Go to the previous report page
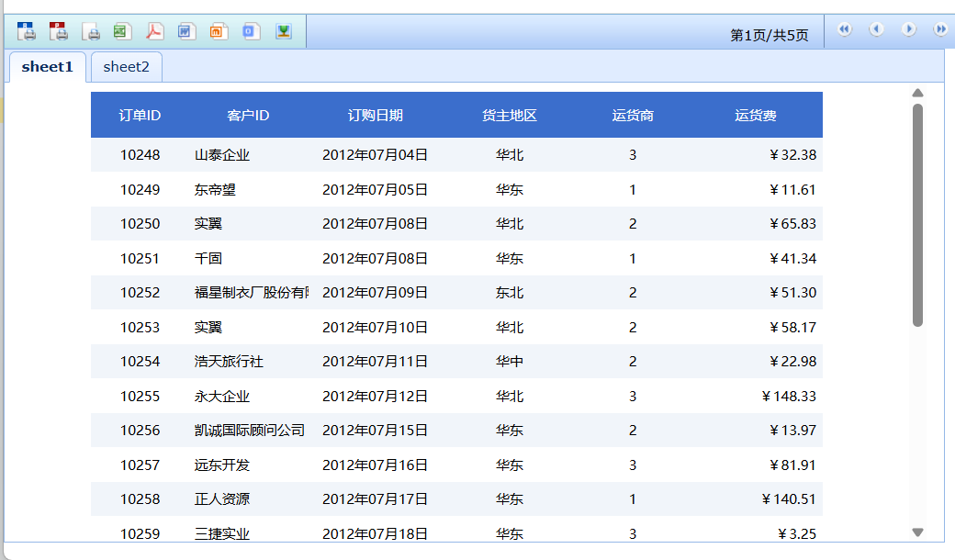This screenshot has width=955, height=560. click(x=877, y=29)
